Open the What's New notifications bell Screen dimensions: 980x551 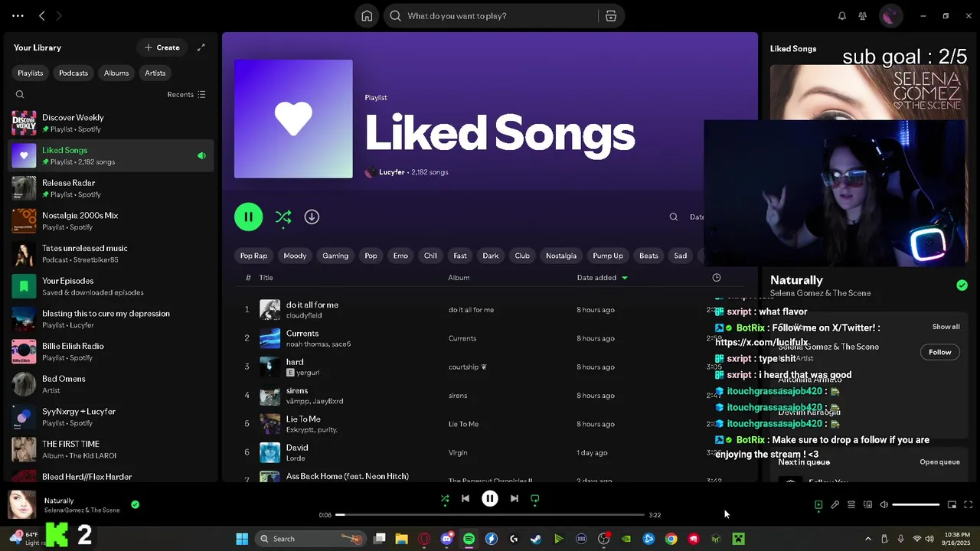point(842,16)
